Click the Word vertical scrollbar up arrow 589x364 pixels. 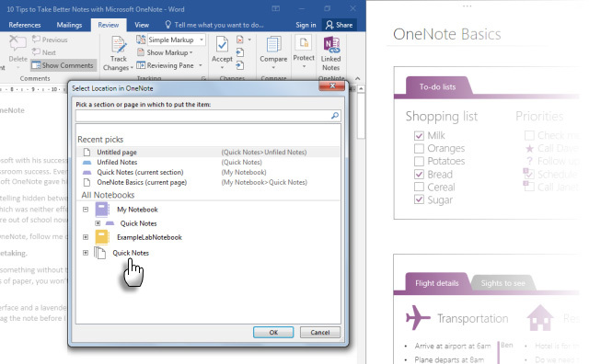[x=361, y=89]
